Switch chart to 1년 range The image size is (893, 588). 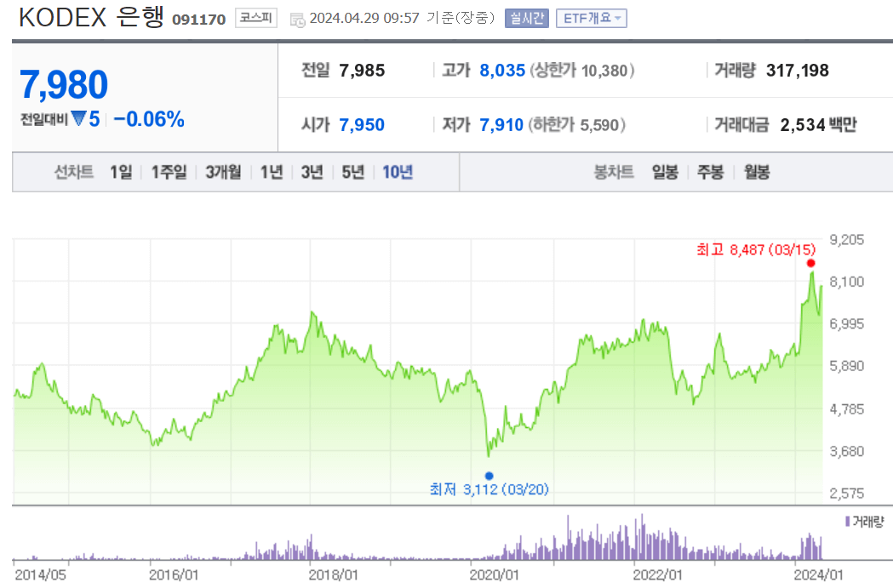272,172
